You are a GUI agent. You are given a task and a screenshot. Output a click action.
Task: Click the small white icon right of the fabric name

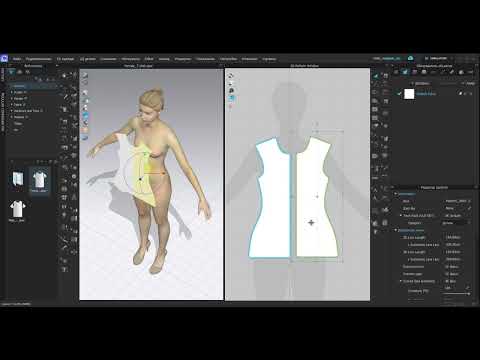click(460, 94)
